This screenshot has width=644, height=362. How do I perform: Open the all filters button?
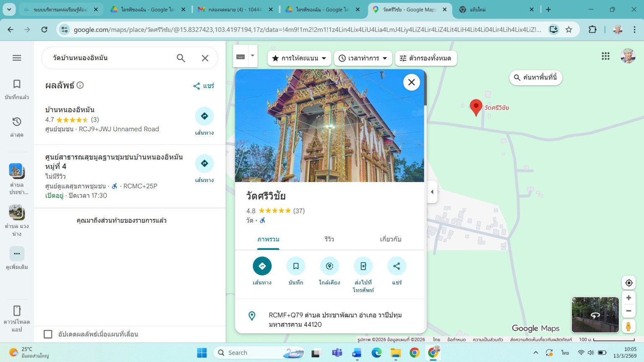point(426,58)
